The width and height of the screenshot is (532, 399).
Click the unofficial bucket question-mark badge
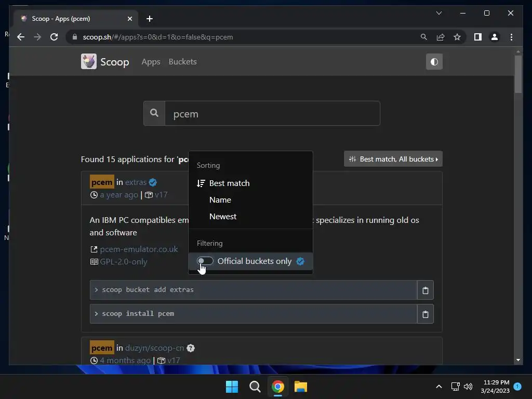click(191, 348)
